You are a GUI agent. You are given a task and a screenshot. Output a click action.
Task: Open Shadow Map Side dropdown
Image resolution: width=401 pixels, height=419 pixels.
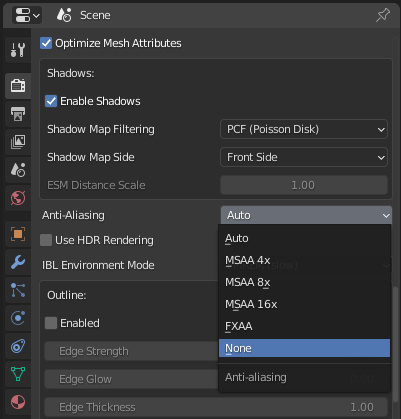[x=304, y=157]
